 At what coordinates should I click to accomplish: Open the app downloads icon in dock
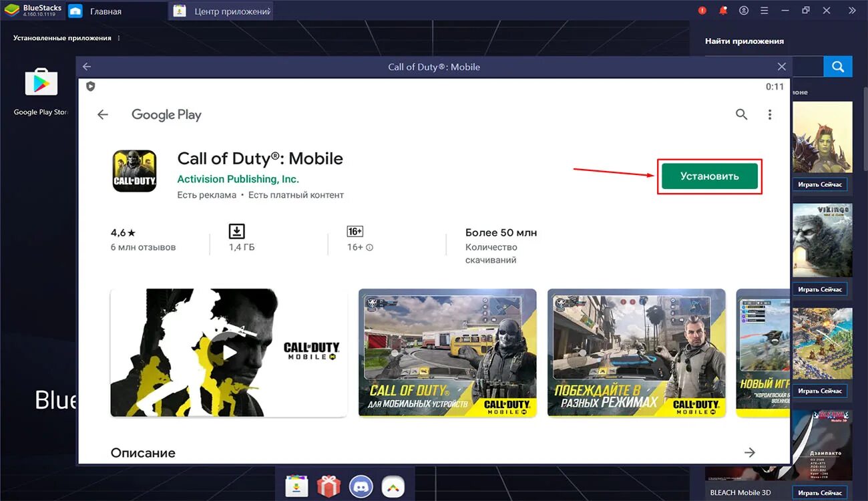click(x=296, y=486)
